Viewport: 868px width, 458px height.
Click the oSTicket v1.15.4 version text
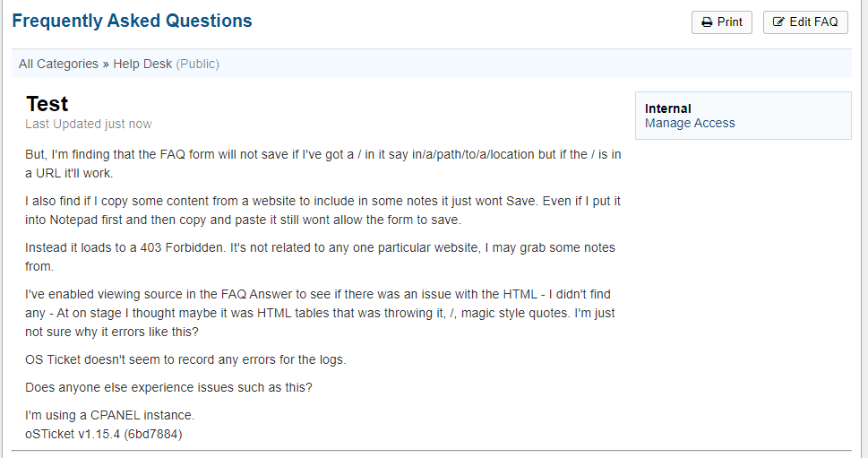(104, 434)
